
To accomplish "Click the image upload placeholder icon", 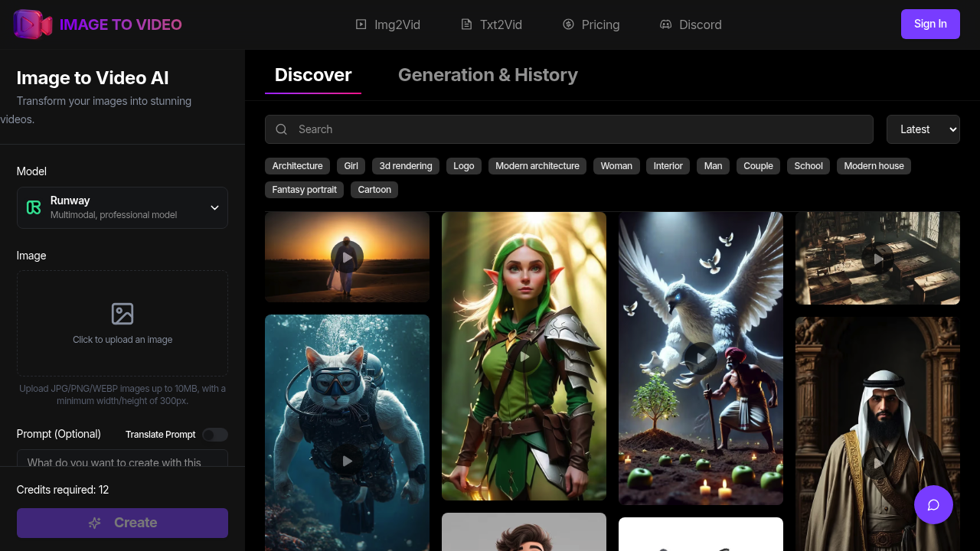I will click(122, 314).
